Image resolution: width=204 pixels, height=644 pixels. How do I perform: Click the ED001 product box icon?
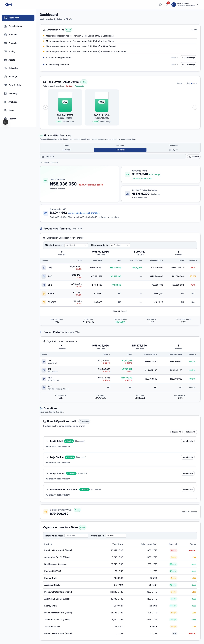click(x=44, y=294)
